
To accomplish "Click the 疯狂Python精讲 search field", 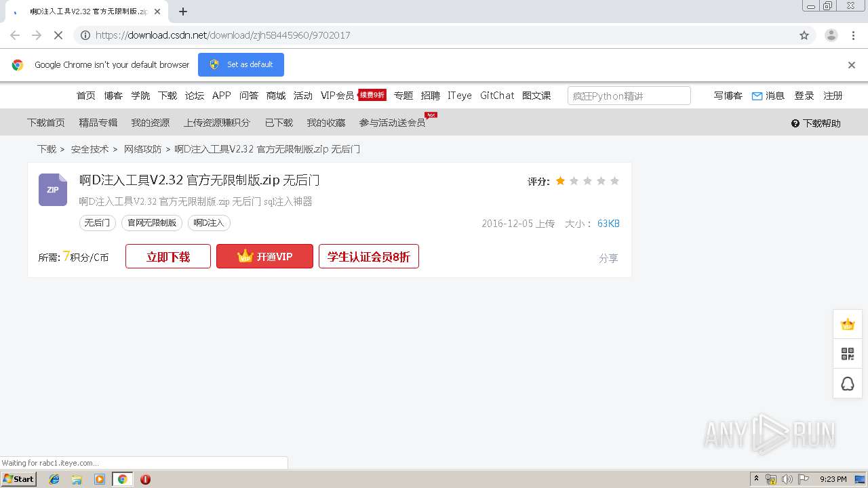I will point(629,96).
